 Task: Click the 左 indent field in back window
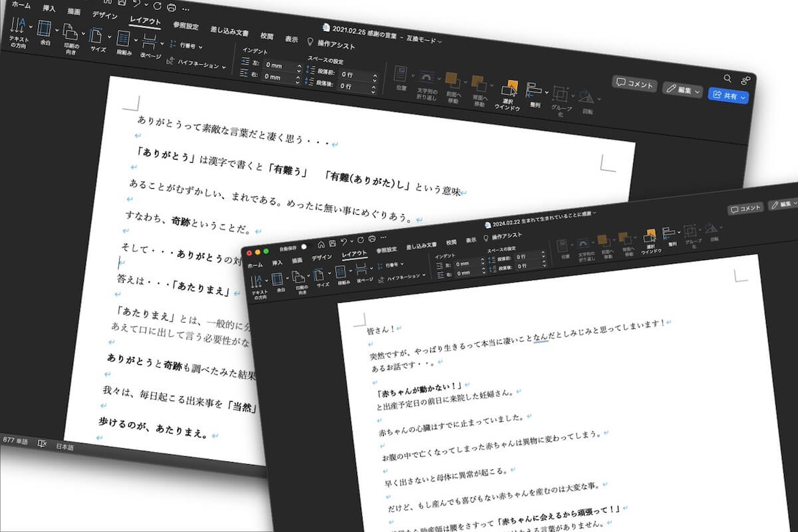[279, 65]
